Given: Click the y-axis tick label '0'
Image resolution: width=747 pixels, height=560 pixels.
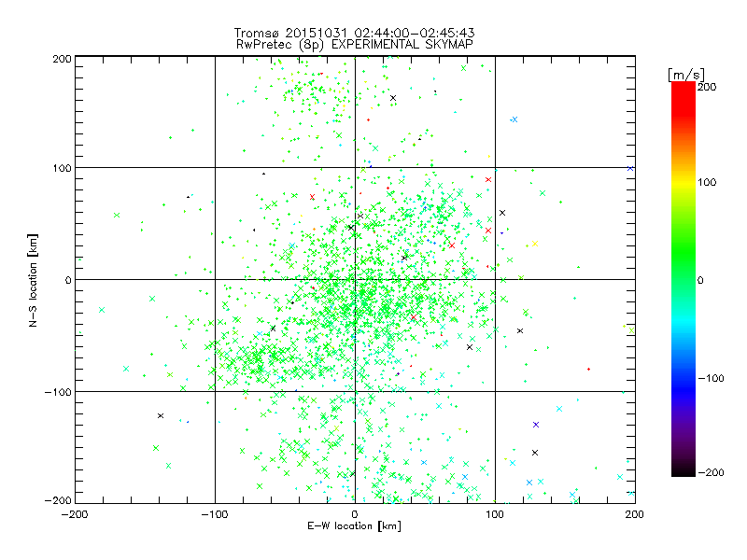Looking at the screenshot, I should click(68, 280).
